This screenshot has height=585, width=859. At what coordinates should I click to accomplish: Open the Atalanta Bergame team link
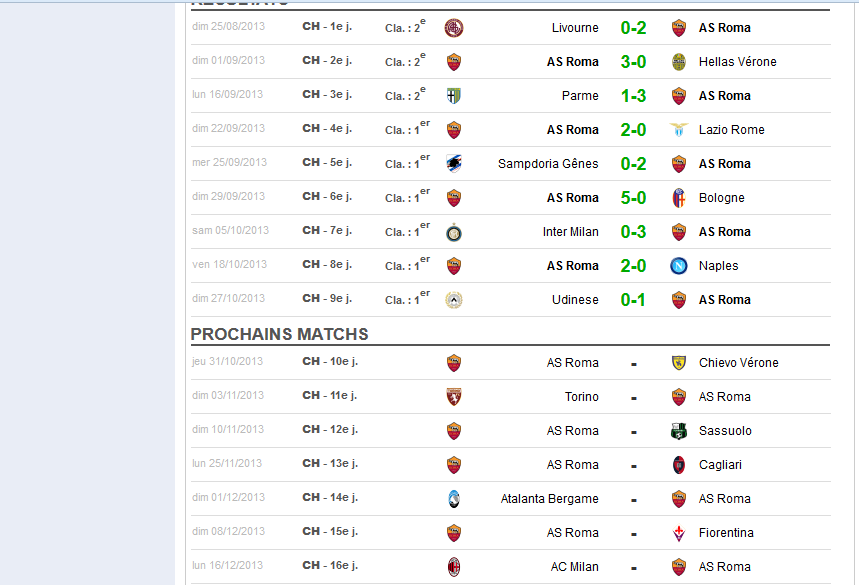(x=549, y=499)
